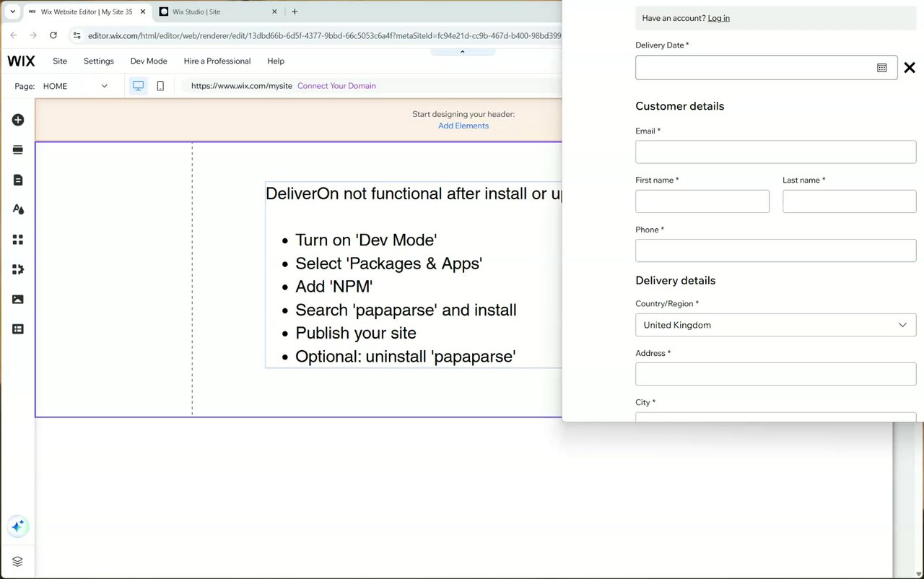The width and height of the screenshot is (924, 579).
Task: Open the Pages & Menu sidebar icon
Action: pyautogui.click(x=18, y=180)
